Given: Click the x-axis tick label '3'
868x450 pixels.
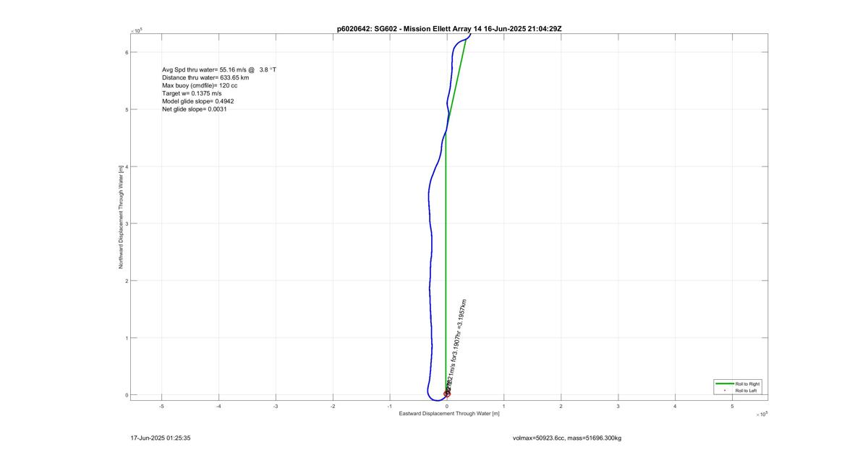Looking at the screenshot, I should point(618,407).
